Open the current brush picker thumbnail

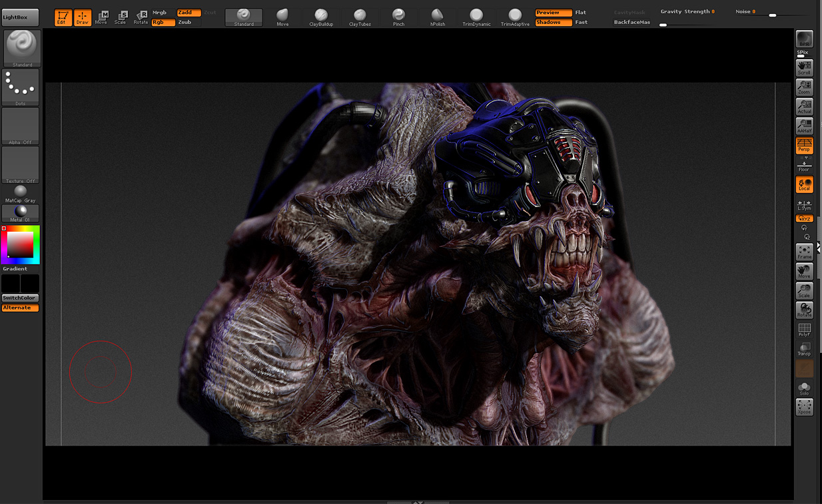tap(21, 49)
